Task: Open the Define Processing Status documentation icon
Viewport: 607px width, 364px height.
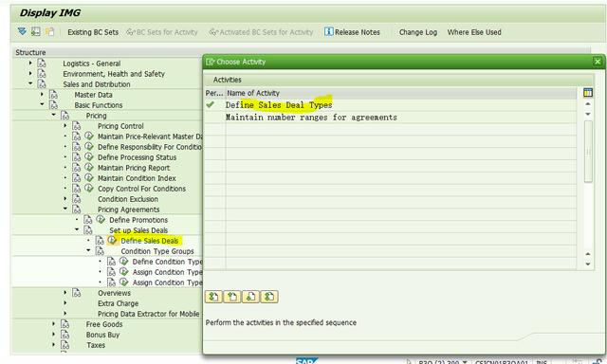Action: 77,157
